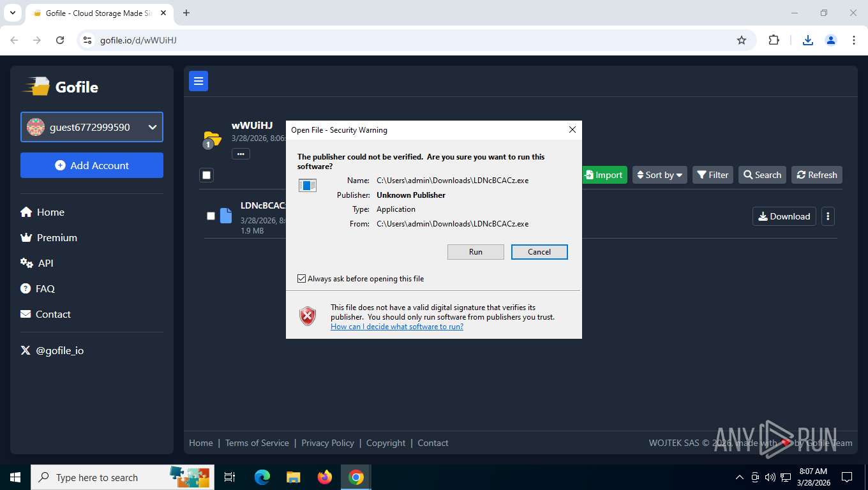Download the LDNcBCACz file
Viewport: 868px width, 490px height.
[784, 216]
